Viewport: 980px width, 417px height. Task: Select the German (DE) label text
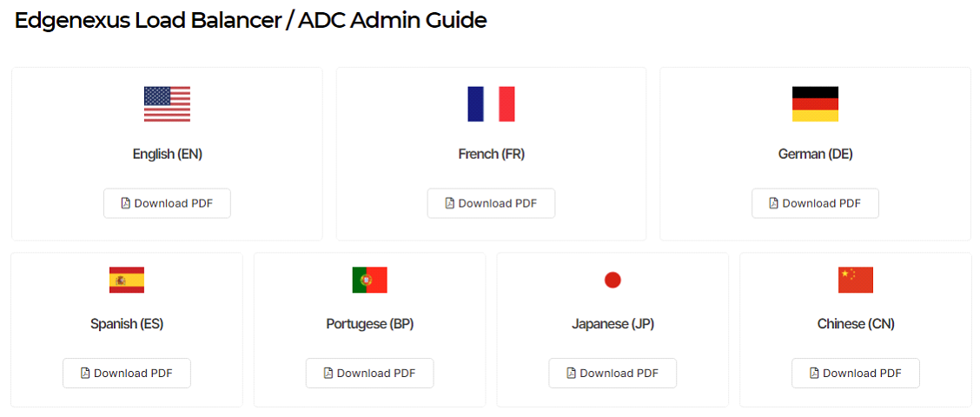(815, 154)
